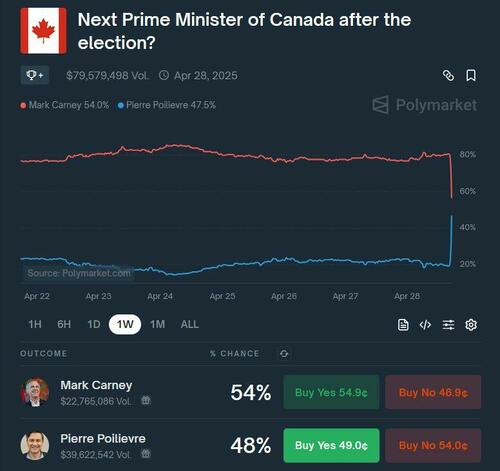This screenshot has height=471, width=500.
Task: Click the Mark Carney profile photo
Action: pyautogui.click(x=35, y=392)
